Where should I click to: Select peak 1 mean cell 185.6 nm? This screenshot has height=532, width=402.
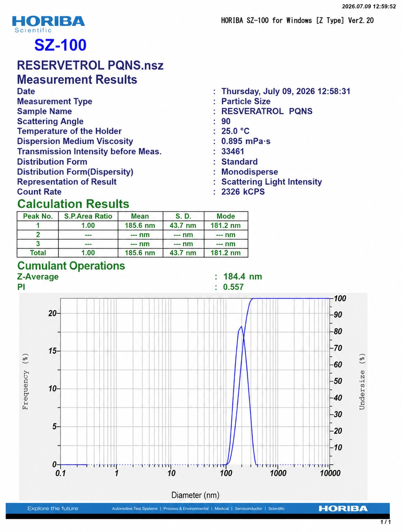click(140, 225)
